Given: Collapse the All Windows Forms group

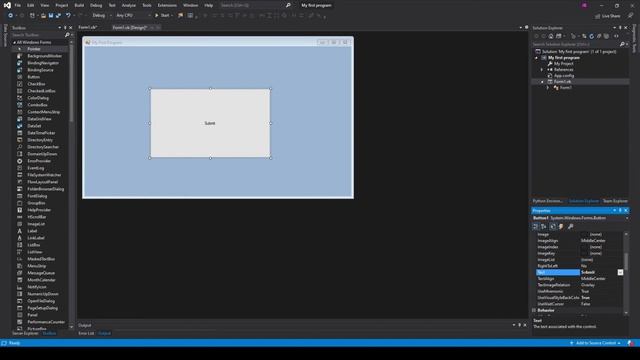Looking at the screenshot, I should [15, 42].
